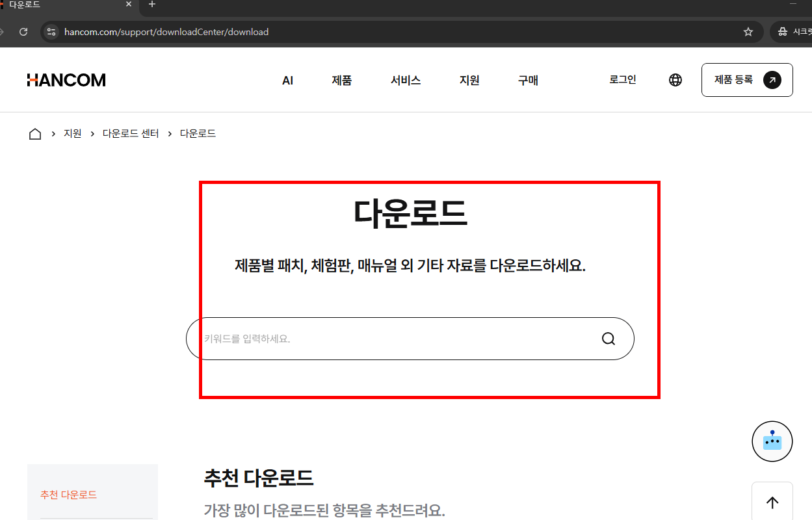The width and height of the screenshot is (812, 520).
Task: Open the AI menu in the navigation
Action: point(287,79)
